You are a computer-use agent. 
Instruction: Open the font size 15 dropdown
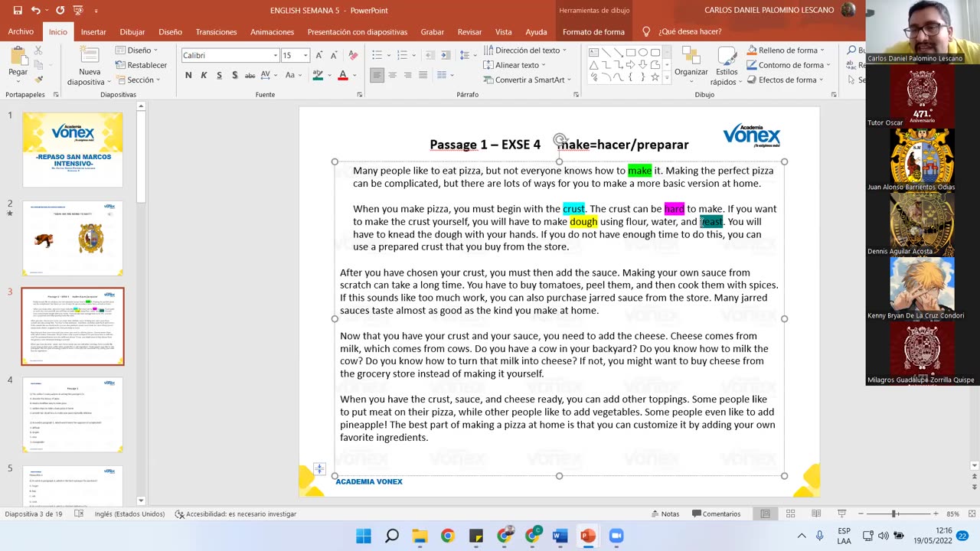pos(305,55)
